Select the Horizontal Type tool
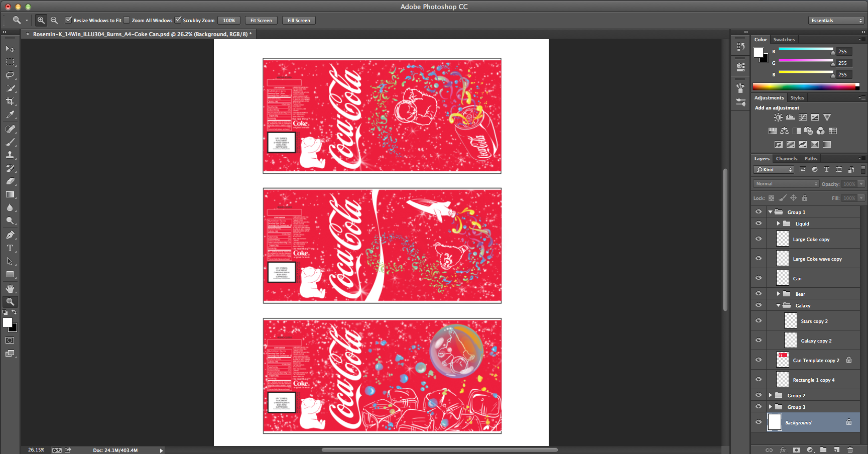The height and width of the screenshot is (454, 868). (x=10, y=248)
